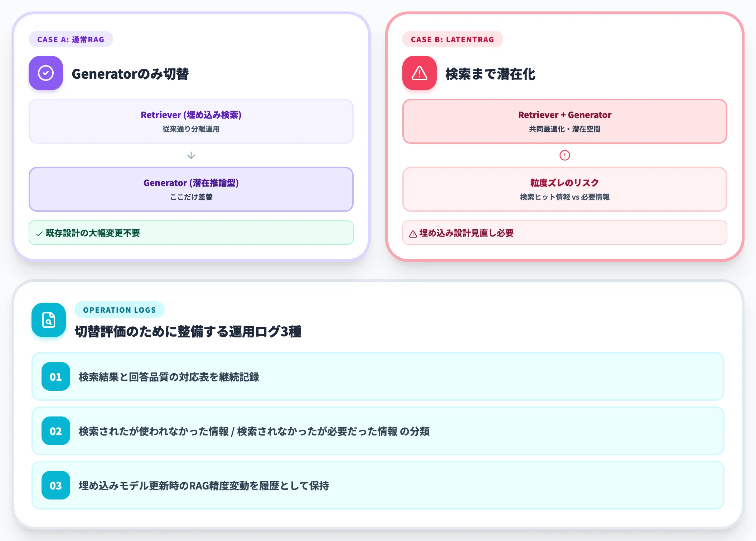Click the 01 number badge
756x541 pixels.
[56, 376]
